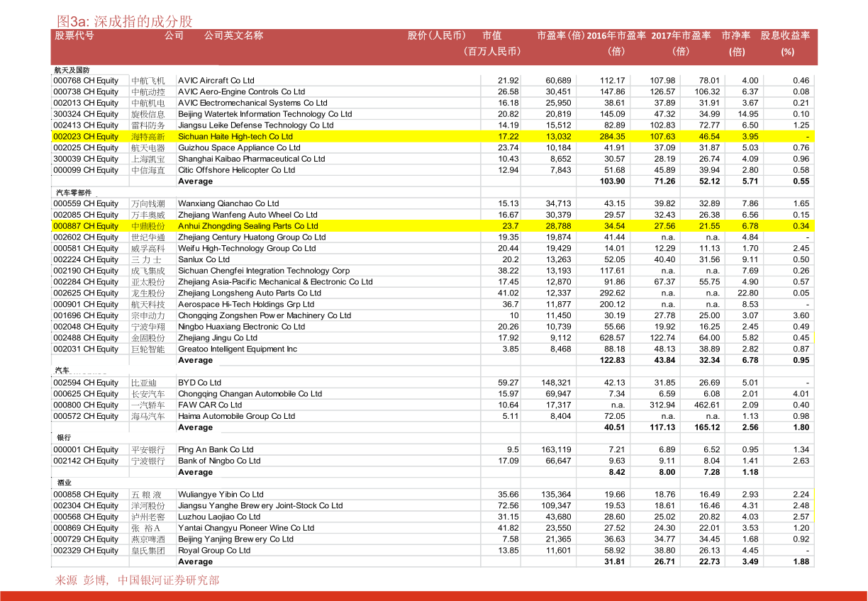
Task: Select highlighted 'Sichuan Haite High-tech Co Ltd'
Action: coord(235,136)
